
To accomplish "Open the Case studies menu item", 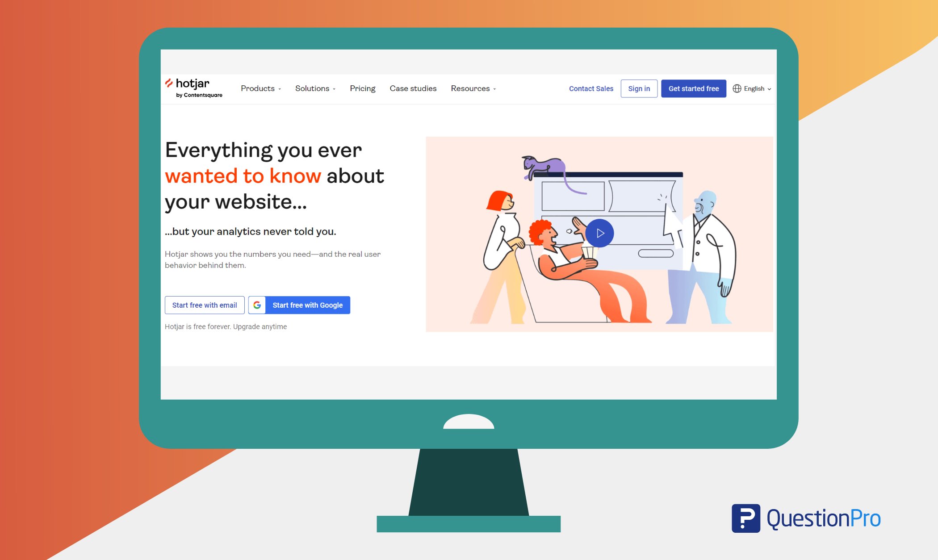I will click(413, 88).
